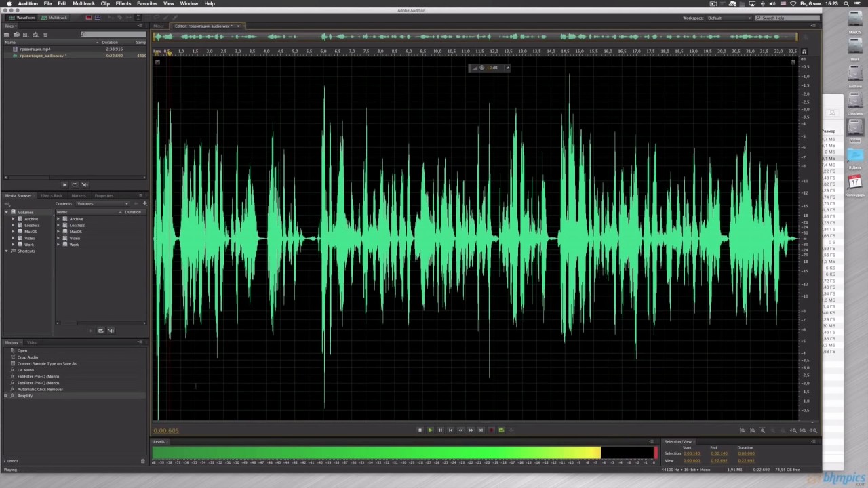The image size is (868, 488).
Task: Pause playback in transport controls
Action: coord(440,430)
